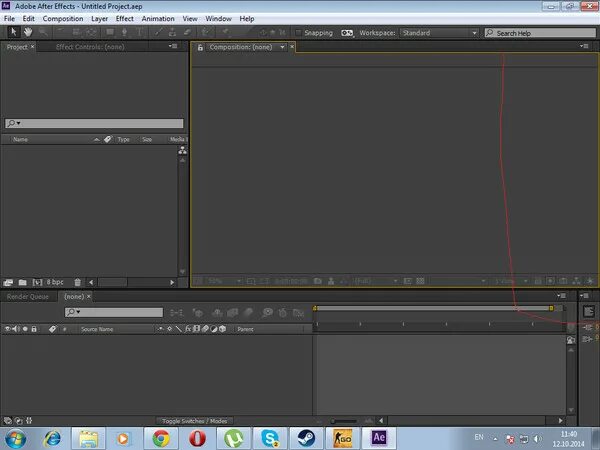Screen dimensions: 600x450
Task: Delete selected project items trash icon
Action: [x=77, y=282]
